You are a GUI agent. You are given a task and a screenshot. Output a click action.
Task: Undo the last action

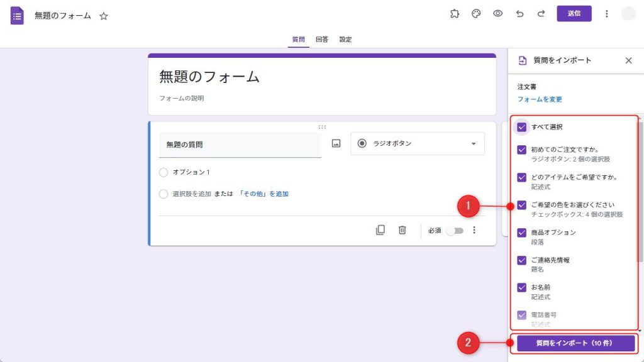pyautogui.click(x=519, y=14)
